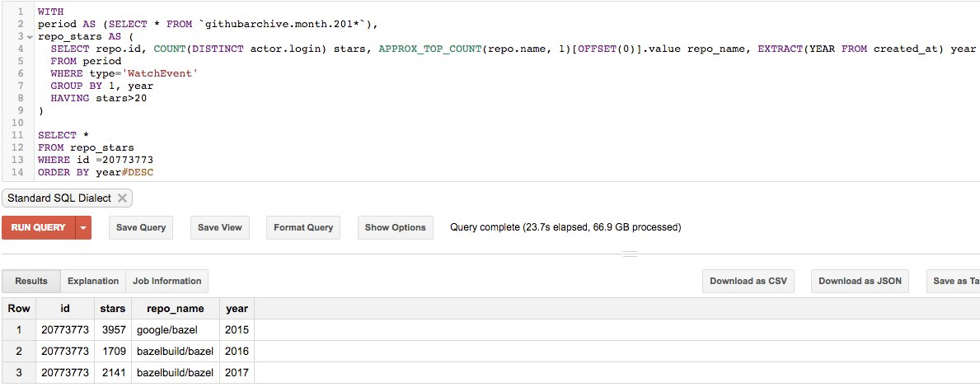Open the Run Query dropdown arrow
Screen dimensions: 980x387
(x=83, y=227)
